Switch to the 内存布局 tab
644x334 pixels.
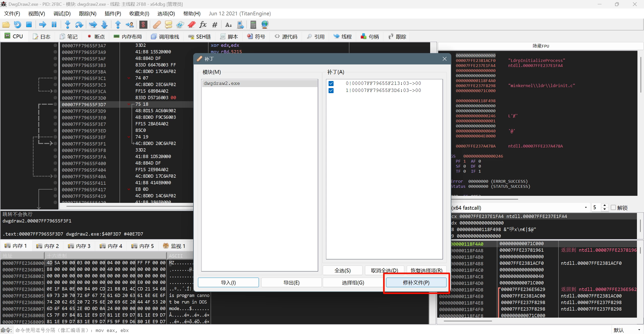click(x=128, y=37)
